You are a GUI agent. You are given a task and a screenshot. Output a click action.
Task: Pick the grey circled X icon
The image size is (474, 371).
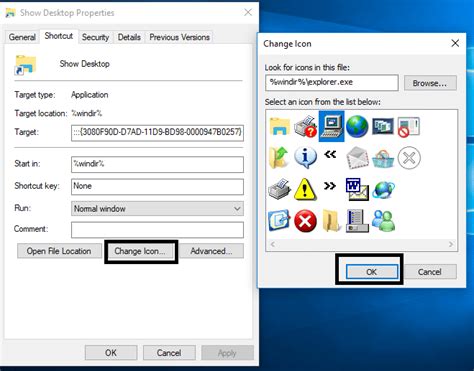point(409,158)
